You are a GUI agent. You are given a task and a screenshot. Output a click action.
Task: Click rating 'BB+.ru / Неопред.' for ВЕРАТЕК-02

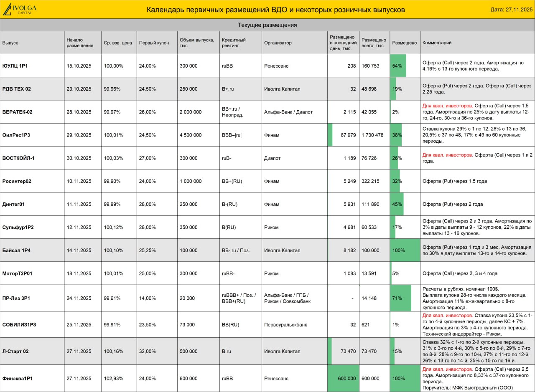click(233, 112)
